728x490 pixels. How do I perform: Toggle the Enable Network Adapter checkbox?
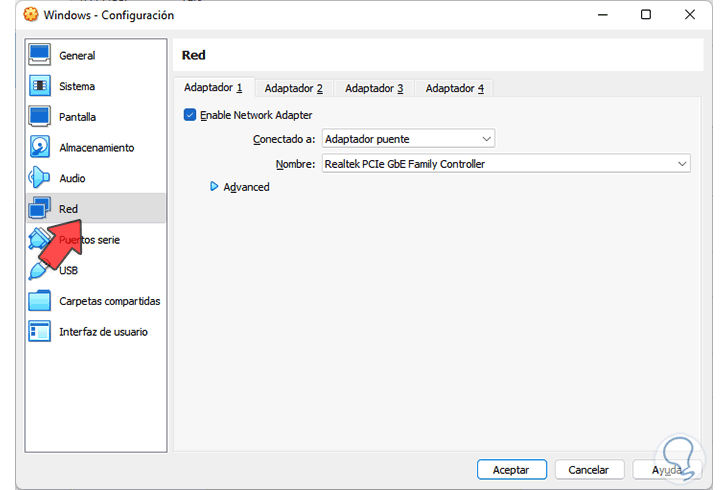pyautogui.click(x=190, y=115)
